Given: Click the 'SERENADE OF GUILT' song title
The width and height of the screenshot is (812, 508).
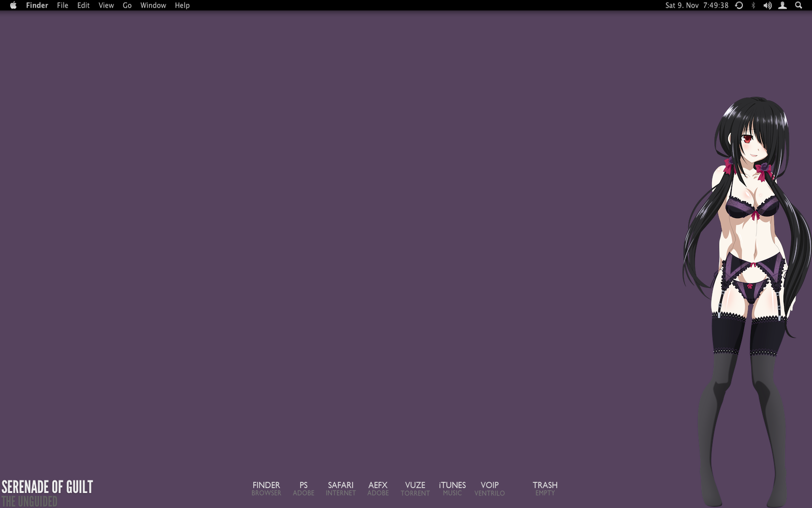Looking at the screenshot, I should [x=47, y=487].
